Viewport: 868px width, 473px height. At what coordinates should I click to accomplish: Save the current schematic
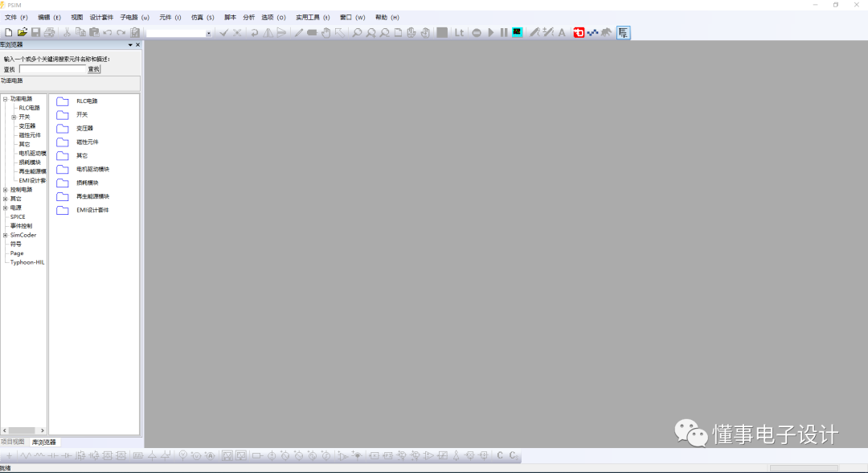click(x=35, y=32)
